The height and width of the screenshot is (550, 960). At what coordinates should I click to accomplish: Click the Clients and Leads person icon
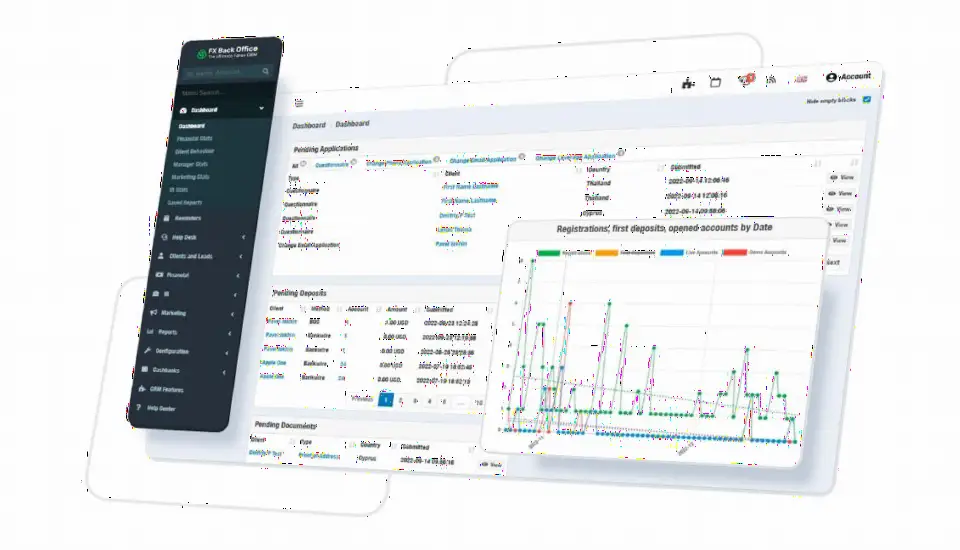(x=161, y=255)
